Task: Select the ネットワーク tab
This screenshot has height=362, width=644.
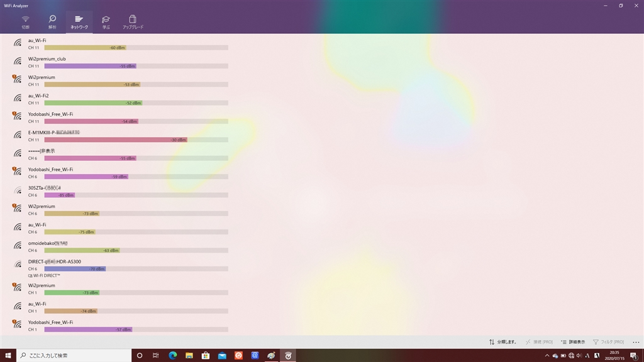Action: tap(79, 22)
